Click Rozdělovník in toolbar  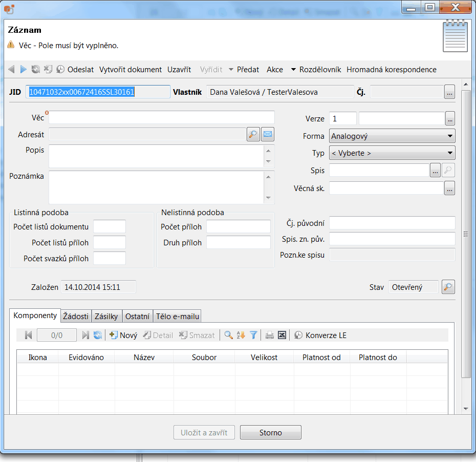tap(320, 70)
